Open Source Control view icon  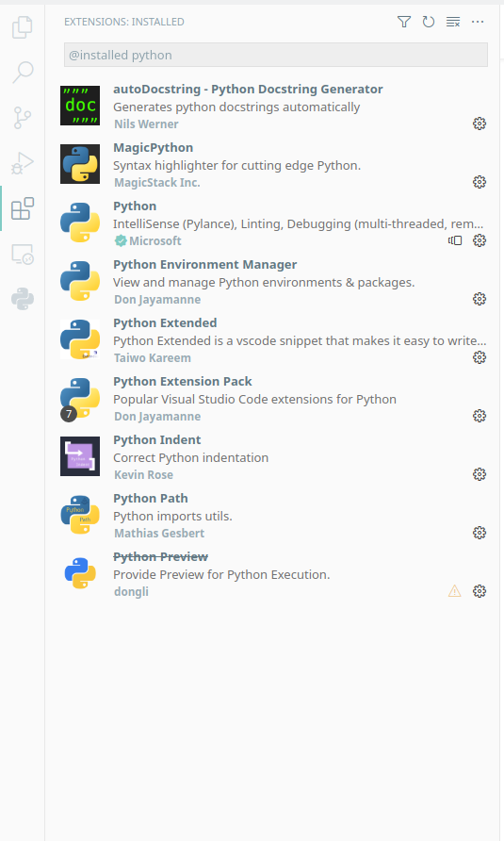[22, 118]
